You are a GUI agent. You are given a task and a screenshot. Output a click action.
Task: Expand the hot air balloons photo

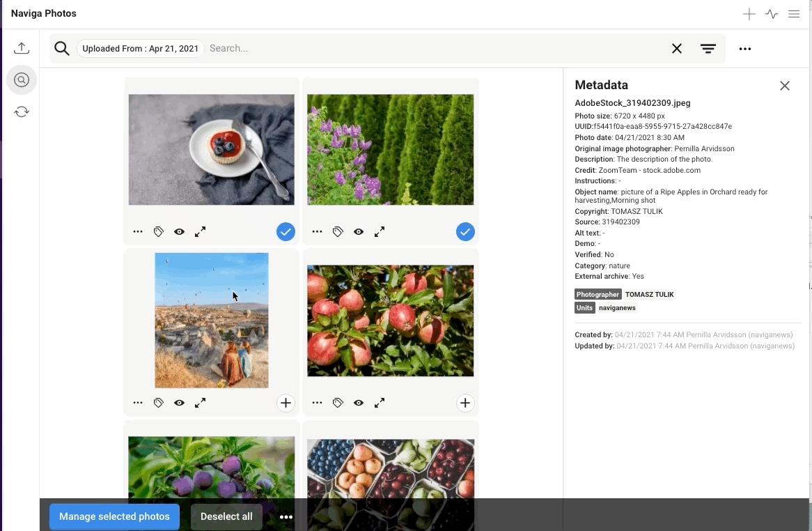click(x=200, y=403)
